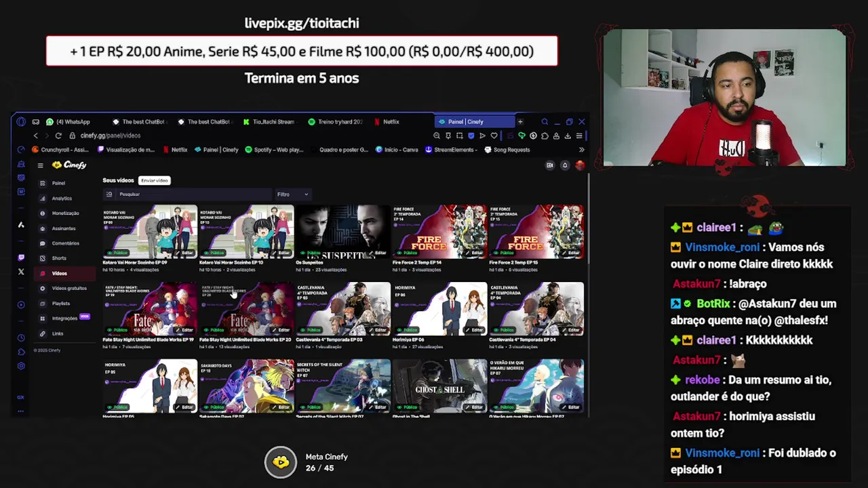Open Monetização in the Cinefy sidebar
This screenshot has height=488, width=868.
pos(65,213)
